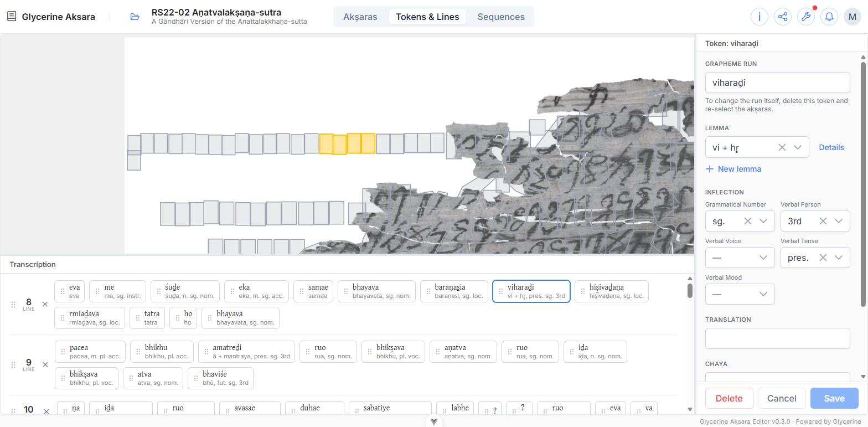868x427 pixels.
Task: Click the Delete button
Action: pyautogui.click(x=729, y=398)
